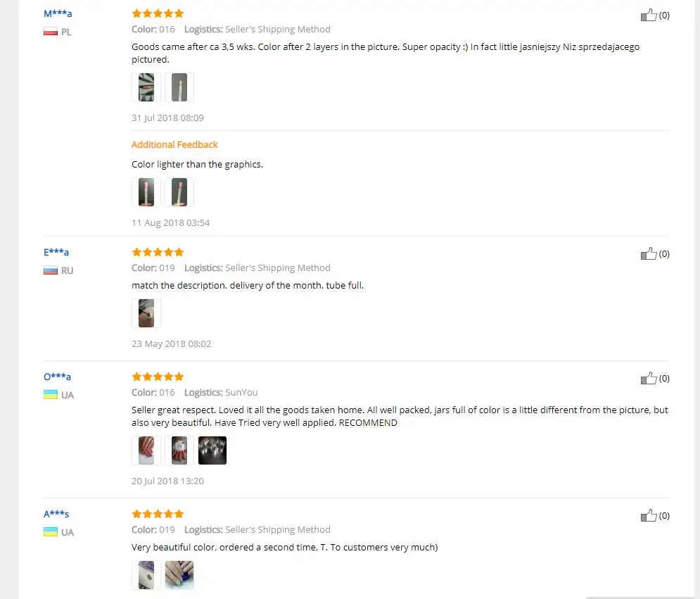The height and width of the screenshot is (599, 700).
Task: Open first photo in M***a's review
Action: [x=146, y=87]
